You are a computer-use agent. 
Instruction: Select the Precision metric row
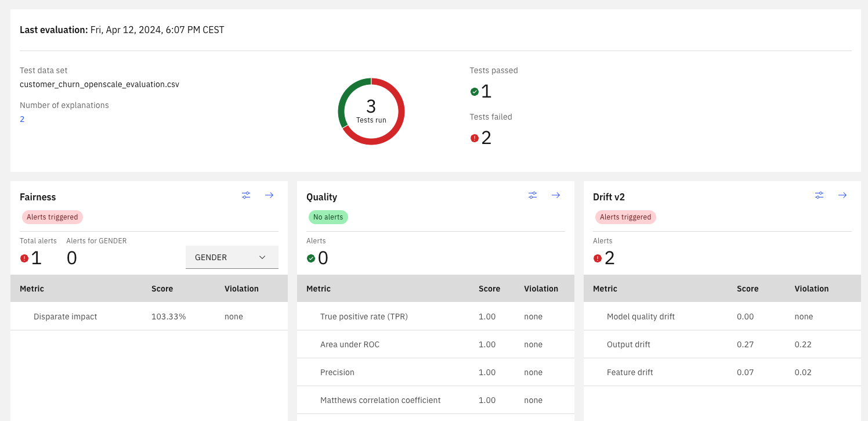coord(436,372)
